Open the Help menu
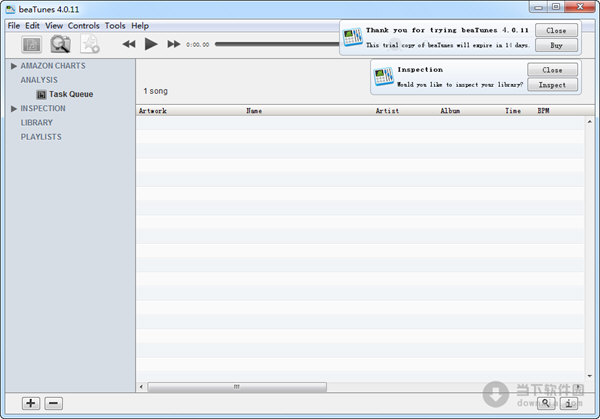Image resolution: width=600 pixels, height=419 pixels. (x=140, y=26)
